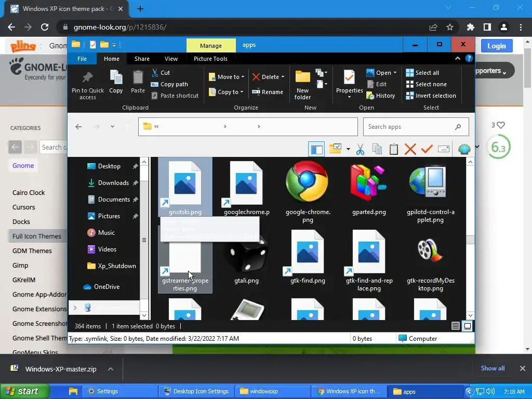Open the Cursors category link
This screenshot has height=399, width=532.
[24, 207]
